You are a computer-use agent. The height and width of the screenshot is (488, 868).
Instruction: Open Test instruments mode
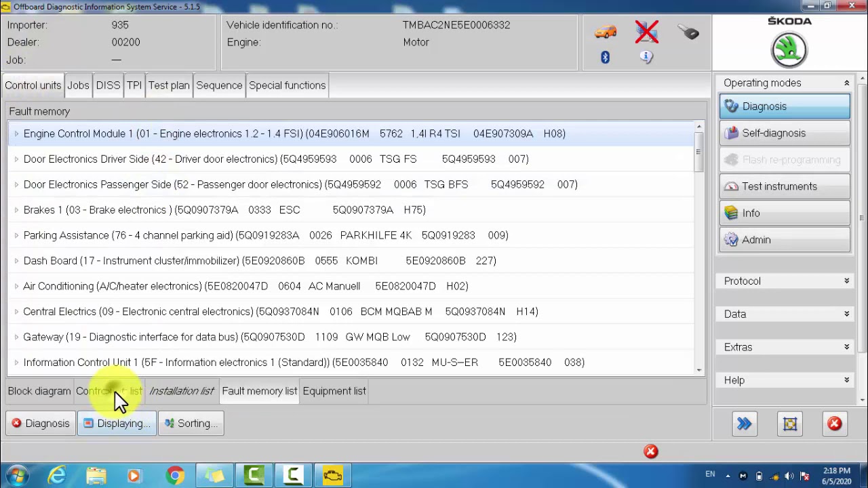pyautogui.click(x=785, y=186)
